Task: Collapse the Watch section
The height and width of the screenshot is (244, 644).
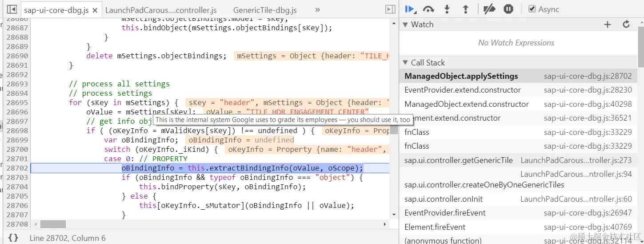Action: point(405,24)
